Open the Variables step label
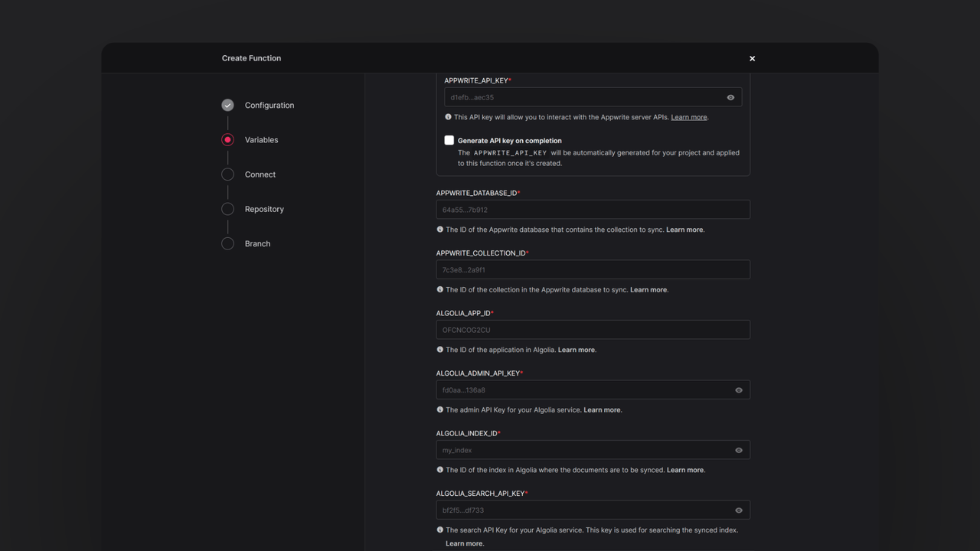The height and width of the screenshot is (551, 980). (x=261, y=140)
